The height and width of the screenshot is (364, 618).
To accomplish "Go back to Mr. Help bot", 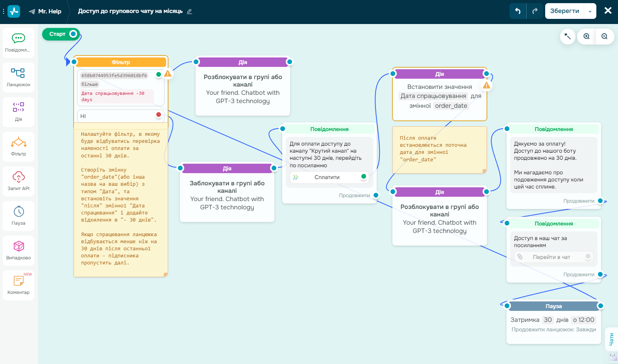I will 45,11.
